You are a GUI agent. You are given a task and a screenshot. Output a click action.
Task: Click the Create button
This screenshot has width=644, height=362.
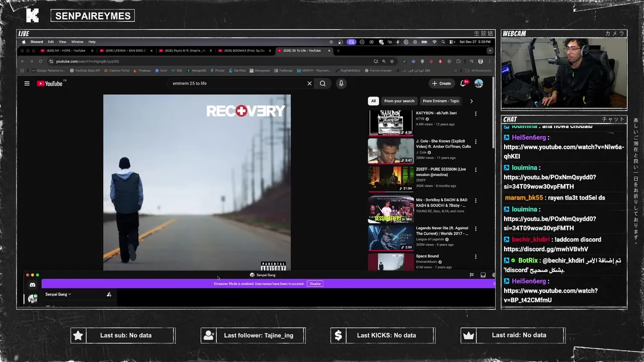441,83
